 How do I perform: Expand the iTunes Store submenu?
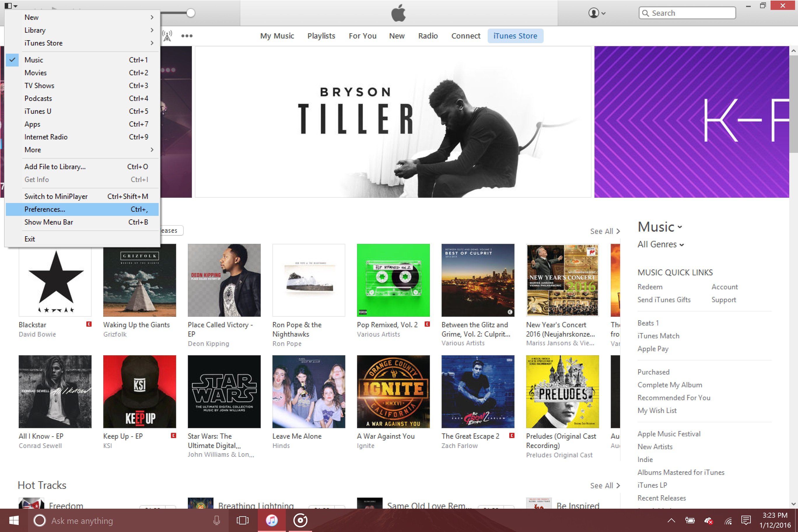point(82,43)
